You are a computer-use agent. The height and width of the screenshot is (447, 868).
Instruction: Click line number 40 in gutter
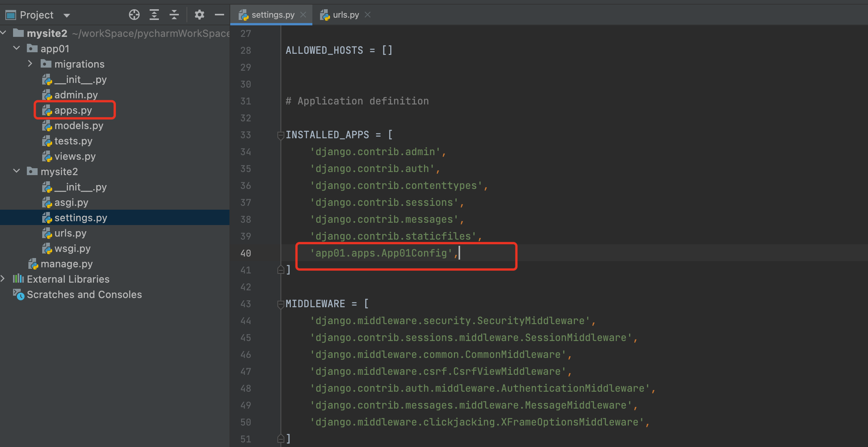[246, 253]
